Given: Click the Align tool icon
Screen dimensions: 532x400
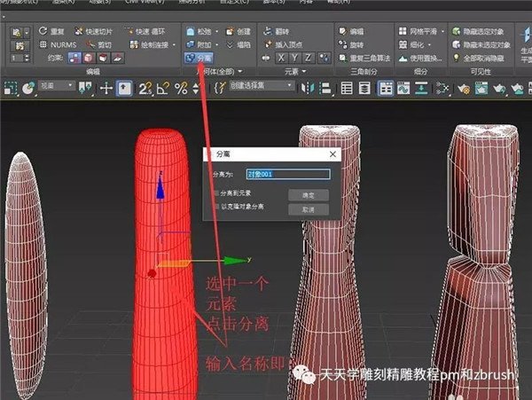Looking at the screenshot, I should 325,88.
